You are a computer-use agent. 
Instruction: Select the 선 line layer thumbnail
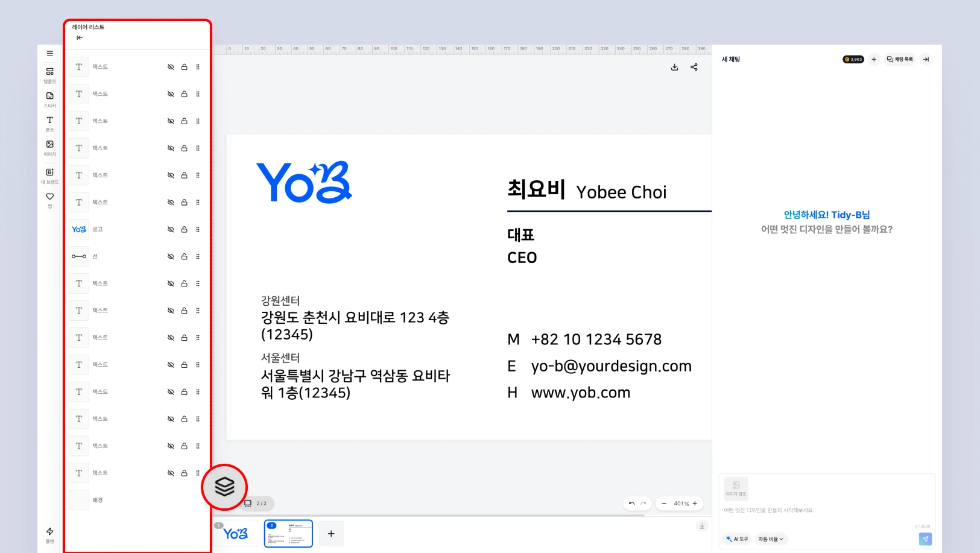point(79,256)
